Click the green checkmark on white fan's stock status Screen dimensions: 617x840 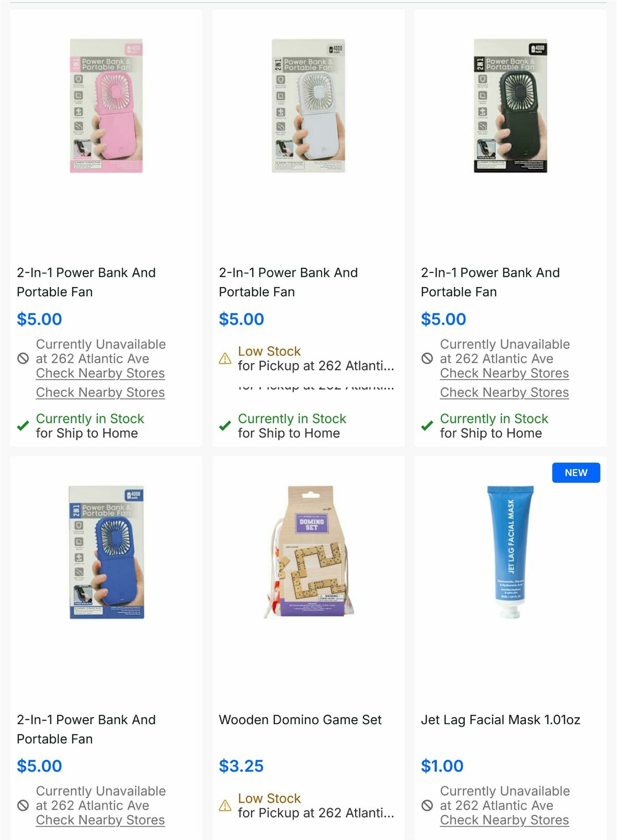coord(225,425)
